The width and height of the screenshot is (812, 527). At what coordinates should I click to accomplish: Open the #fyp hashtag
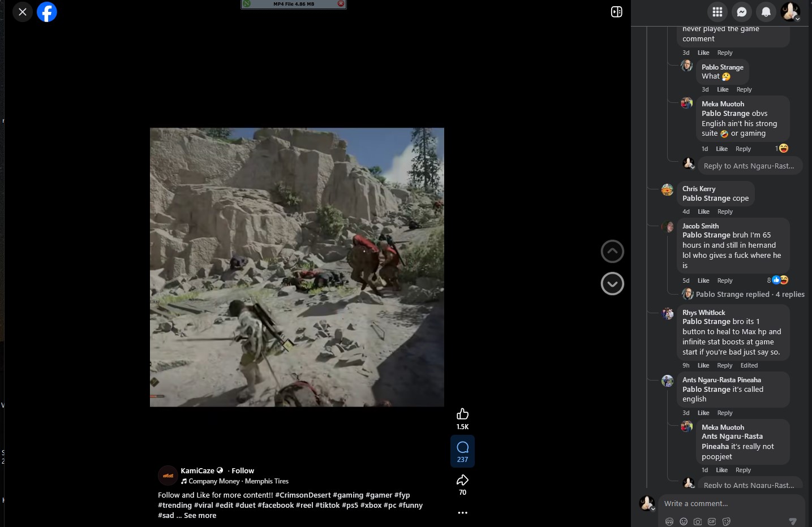click(402, 495)
